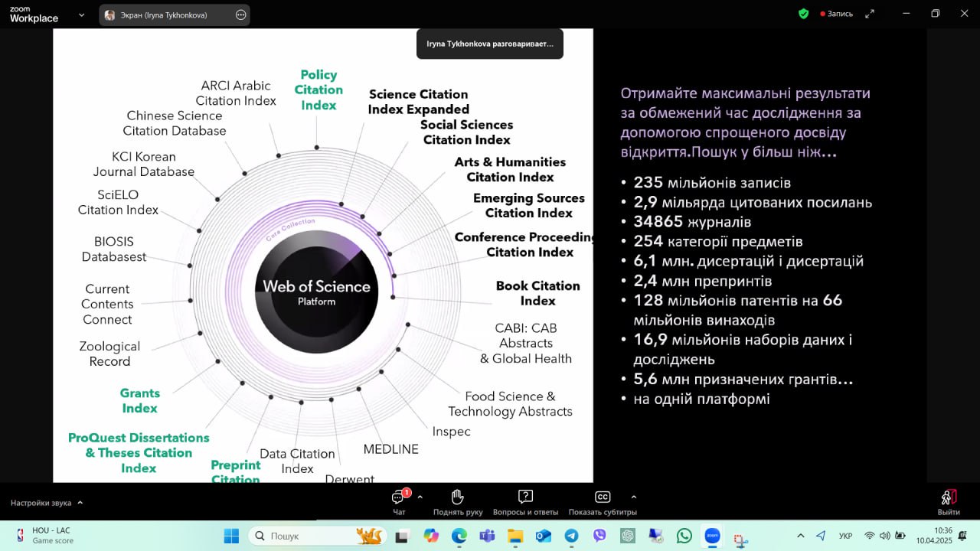
Task: Click the Zoological Record label
Action: pyautogui.click(x=109, y=354)
